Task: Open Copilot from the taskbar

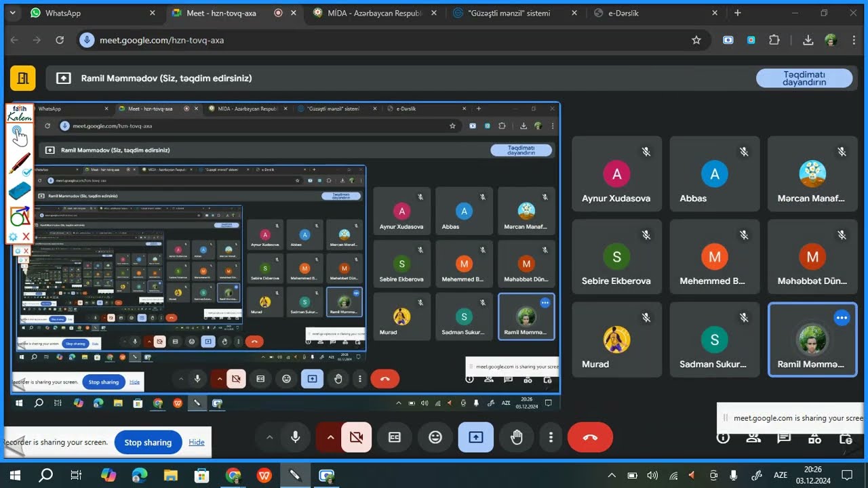Action: click(108, 475)
